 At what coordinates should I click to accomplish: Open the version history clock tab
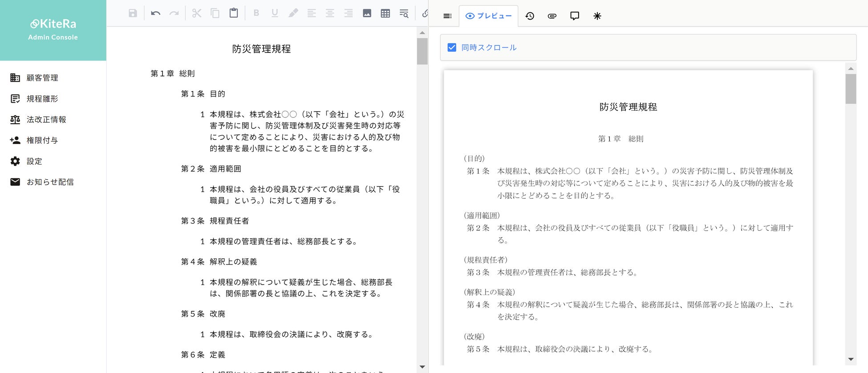(x=530, y=16)
